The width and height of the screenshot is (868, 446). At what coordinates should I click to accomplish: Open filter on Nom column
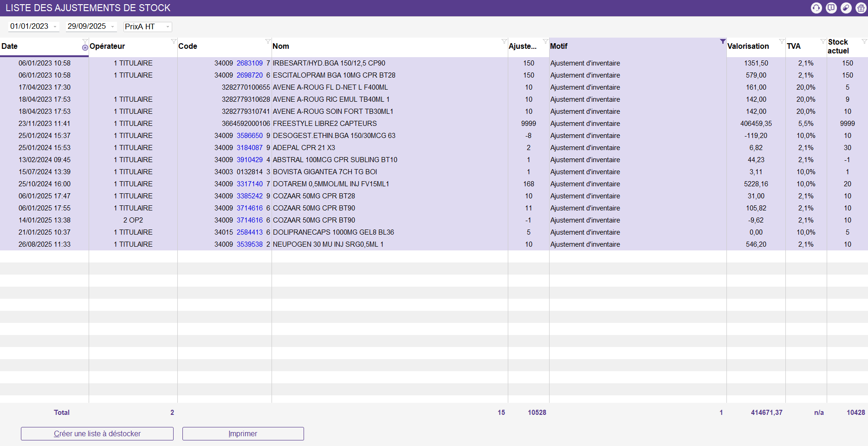[x=504, y=41]
